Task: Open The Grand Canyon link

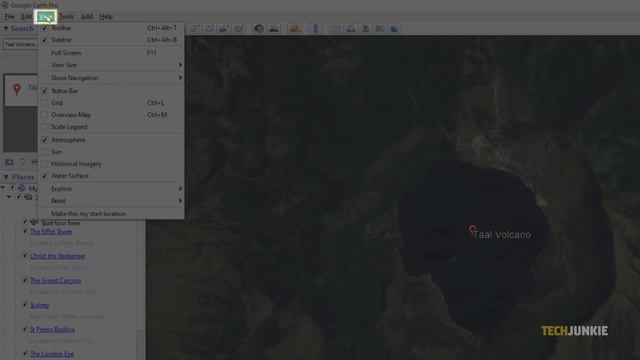Action: (x=56, y=280)
